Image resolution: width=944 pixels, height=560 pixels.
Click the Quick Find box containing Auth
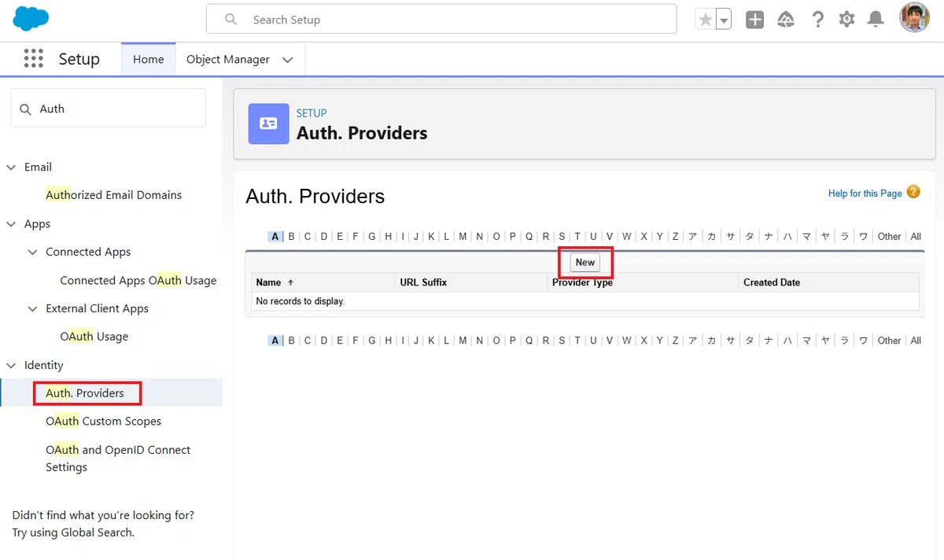108,108
